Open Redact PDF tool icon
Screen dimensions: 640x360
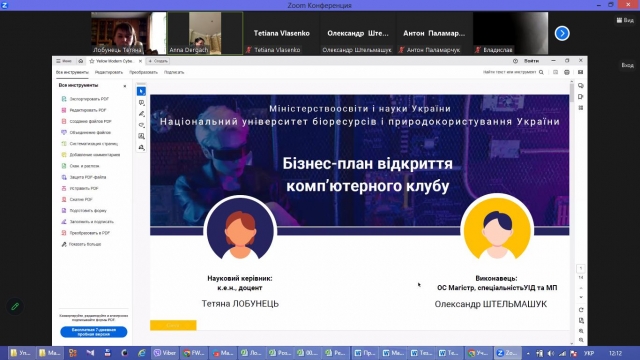click(64, 188)
